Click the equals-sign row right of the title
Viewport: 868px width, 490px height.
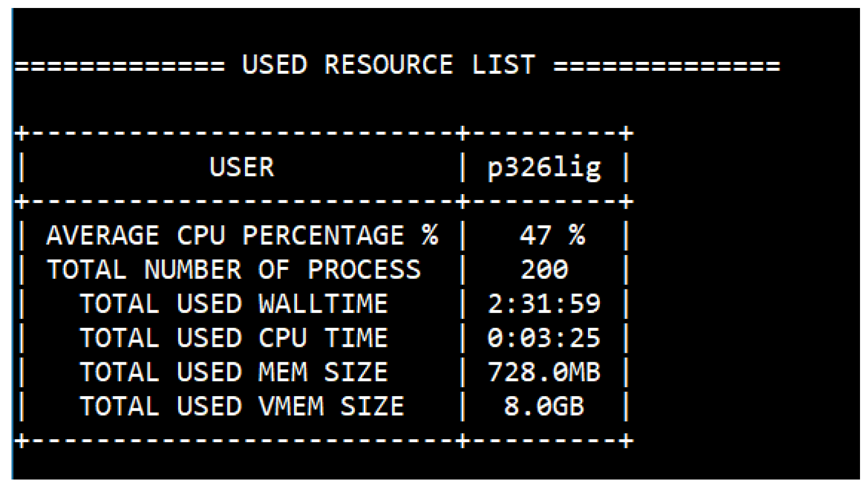click(x=666, y=66)
